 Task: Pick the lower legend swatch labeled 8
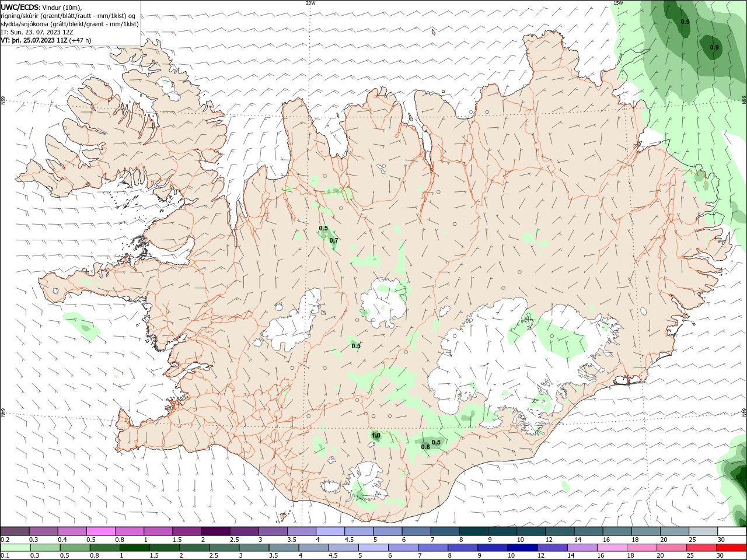[x=463, y=548]
